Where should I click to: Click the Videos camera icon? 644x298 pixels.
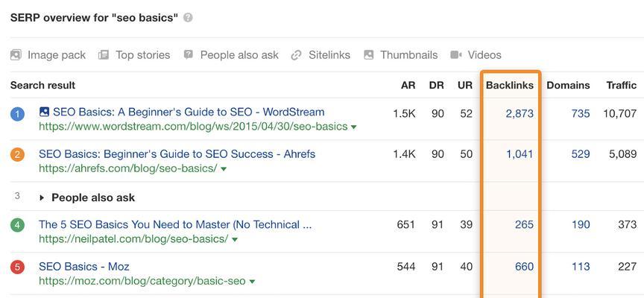456,55
